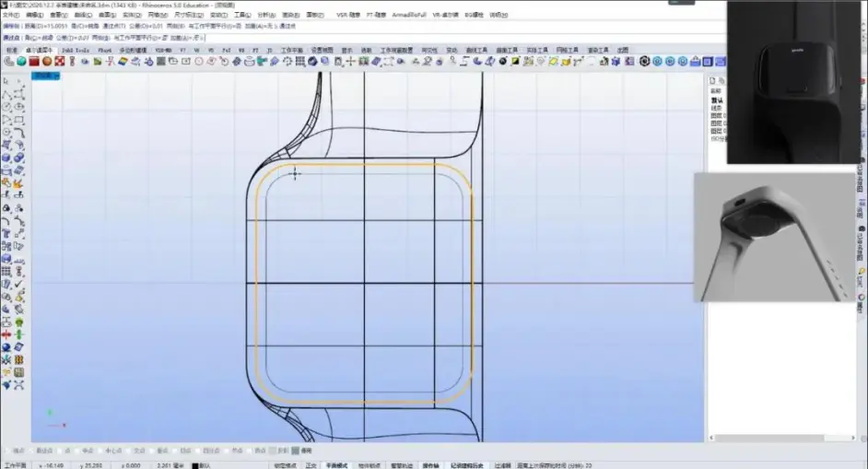Click the green check mark icon in left toolbar
The height and width of the screenshot is (469, 868).
pos(18,284)
